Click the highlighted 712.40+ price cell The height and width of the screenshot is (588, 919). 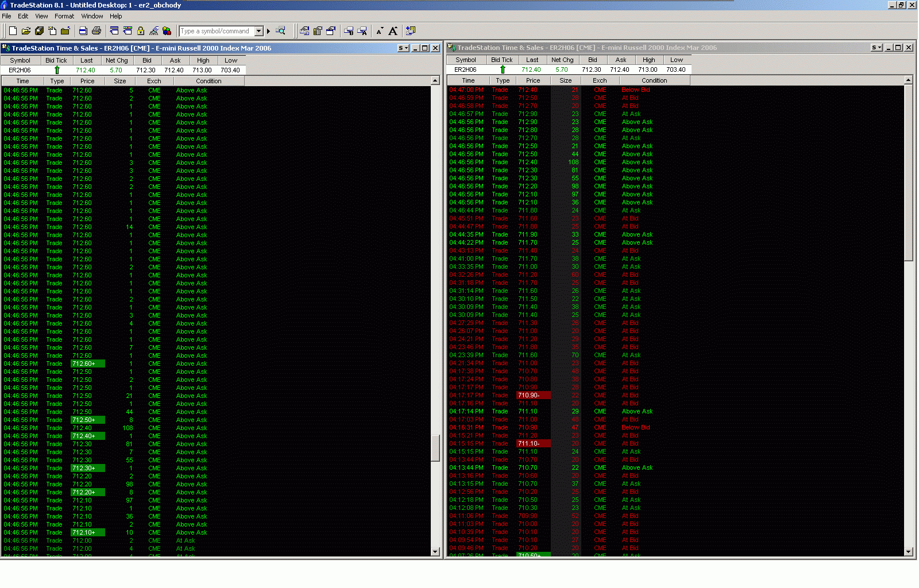[x=88, y=436]
